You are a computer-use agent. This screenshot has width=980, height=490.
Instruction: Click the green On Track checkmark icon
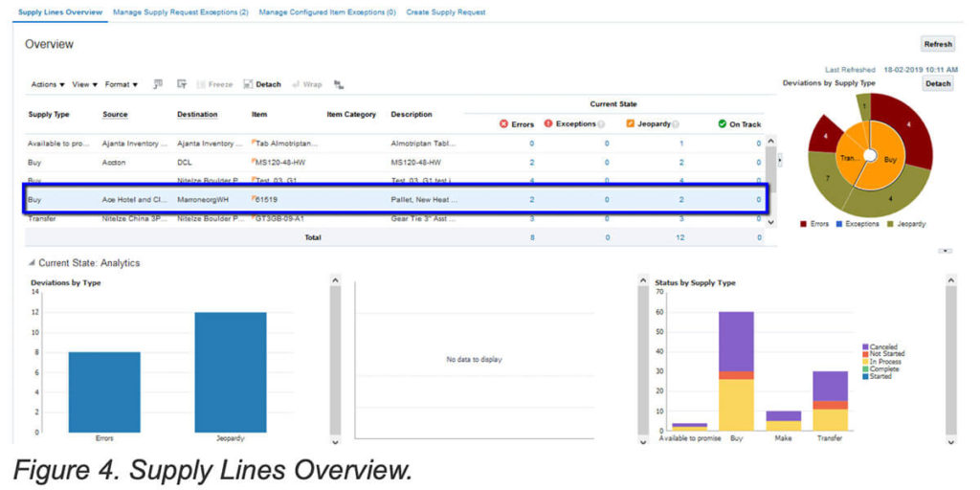722,124
